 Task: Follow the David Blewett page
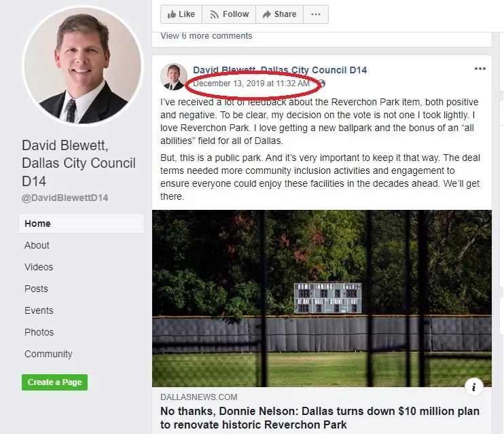229,14
